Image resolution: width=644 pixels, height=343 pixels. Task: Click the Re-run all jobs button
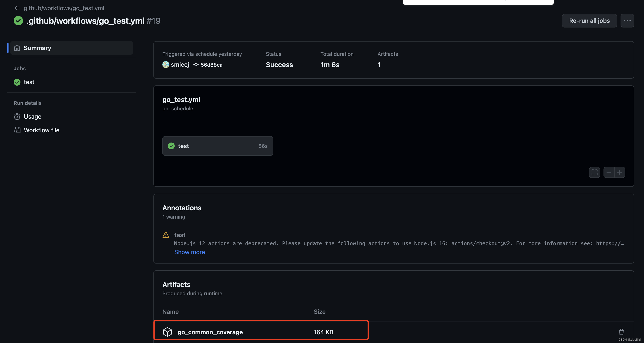pos(589,20)
